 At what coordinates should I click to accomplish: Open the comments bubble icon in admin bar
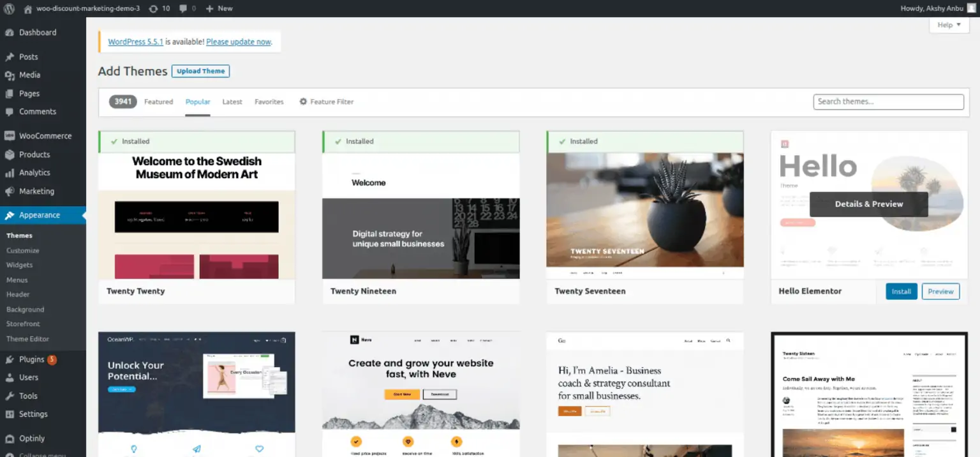pyautogui.click(x=184, y=9)
